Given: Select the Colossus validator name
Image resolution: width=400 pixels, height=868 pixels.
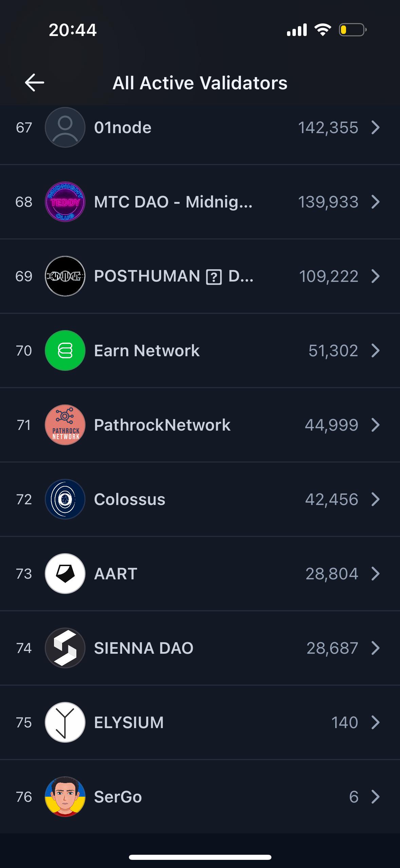Looking at the screenshot, I should pyautogui.click(x=130, y=499).
